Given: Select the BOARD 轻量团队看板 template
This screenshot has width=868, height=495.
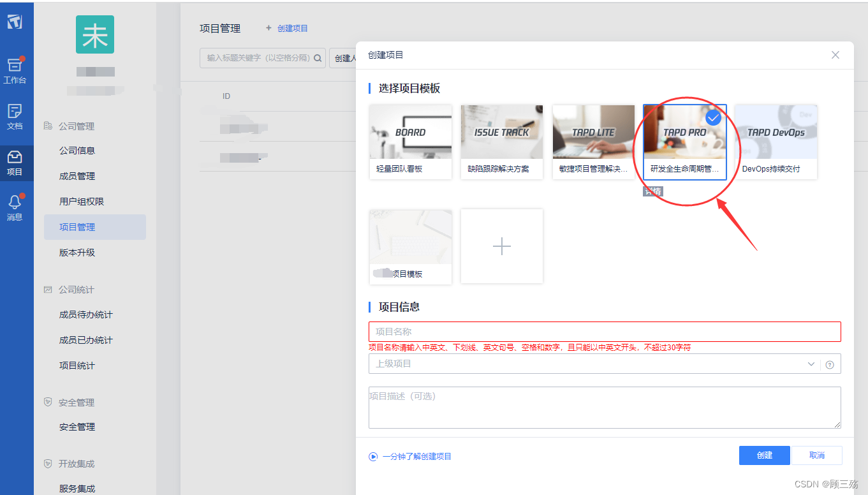Looking at the screenshot, I should (x=411, y=142).
